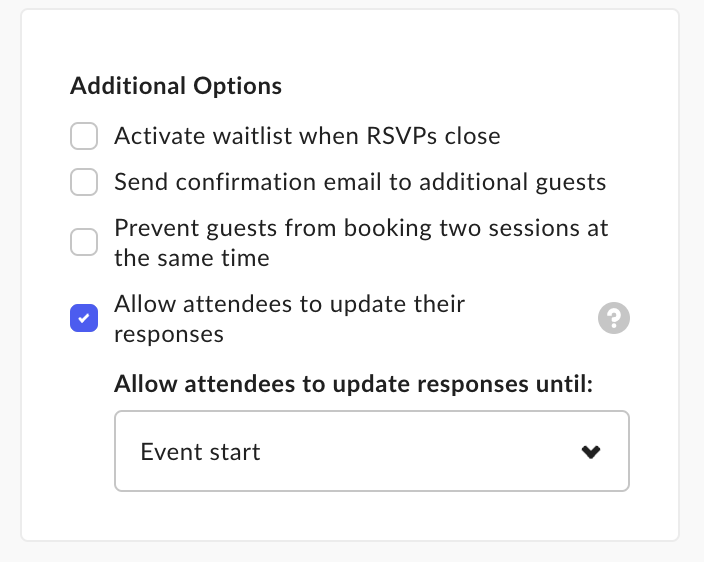Toggle the confirmation email option box
Image resolution: width=704 pixels, height=562 pixels.
pos(84,182)
